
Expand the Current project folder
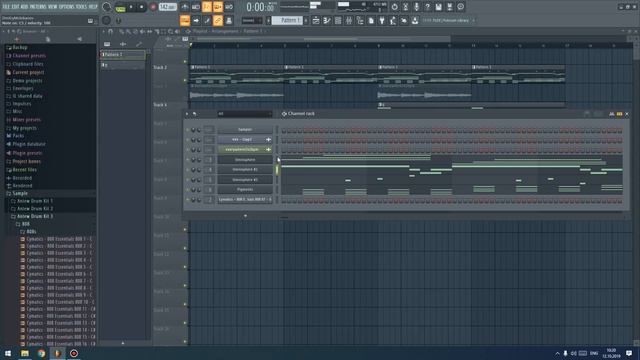[x=28, y=72]
